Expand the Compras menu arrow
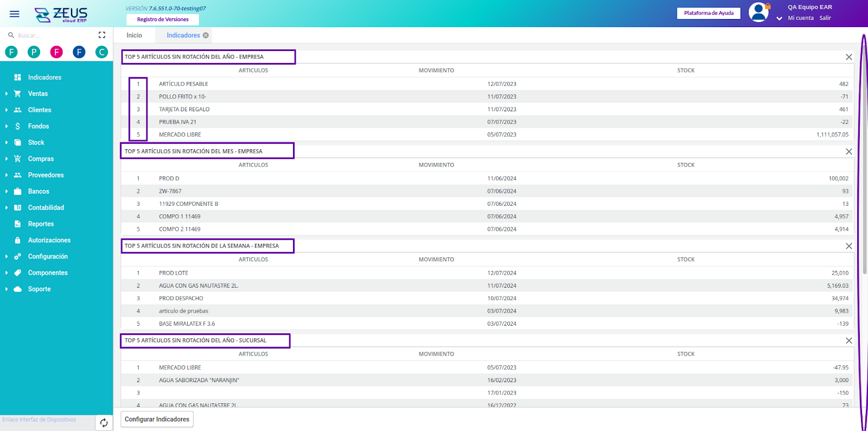The width and height of the screenshot is (868, 431). [7, 159]
